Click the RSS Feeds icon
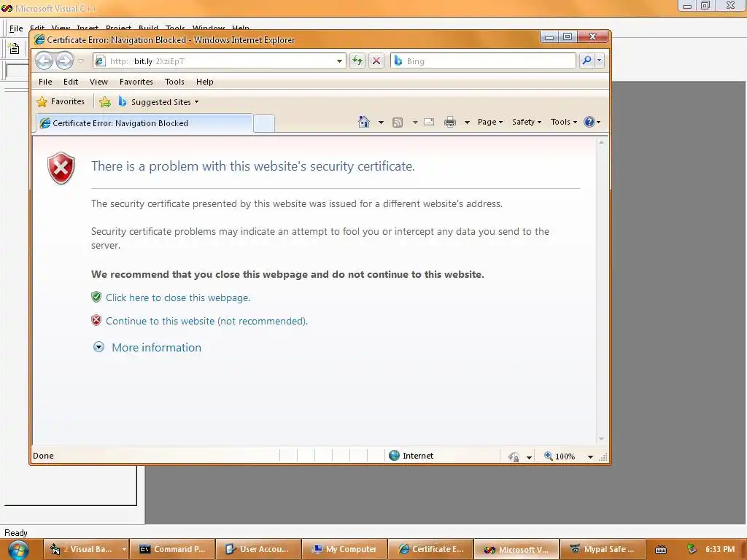 point(398,122)
